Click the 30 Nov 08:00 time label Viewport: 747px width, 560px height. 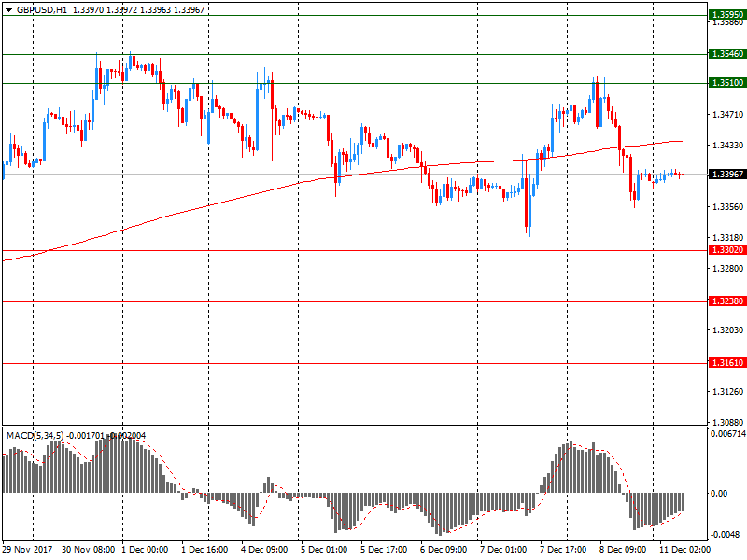click(x=88, y=550)
